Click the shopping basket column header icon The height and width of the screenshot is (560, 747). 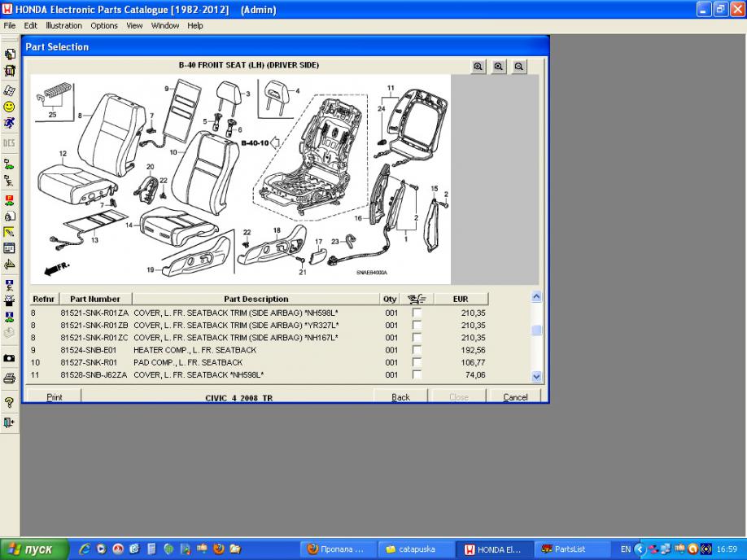click(x=417, y=299)
